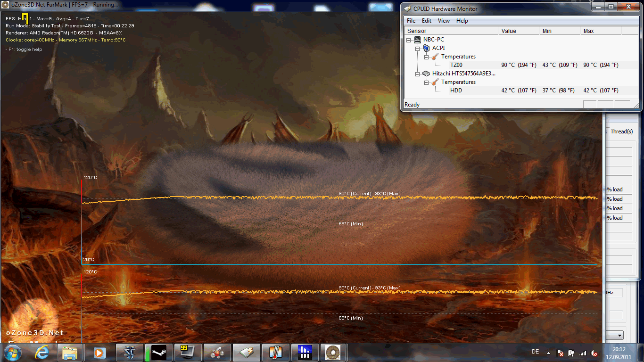The height and width of the screenshot is (362, 644).
Task: Click the Min column header
Action: coord(560,31)
